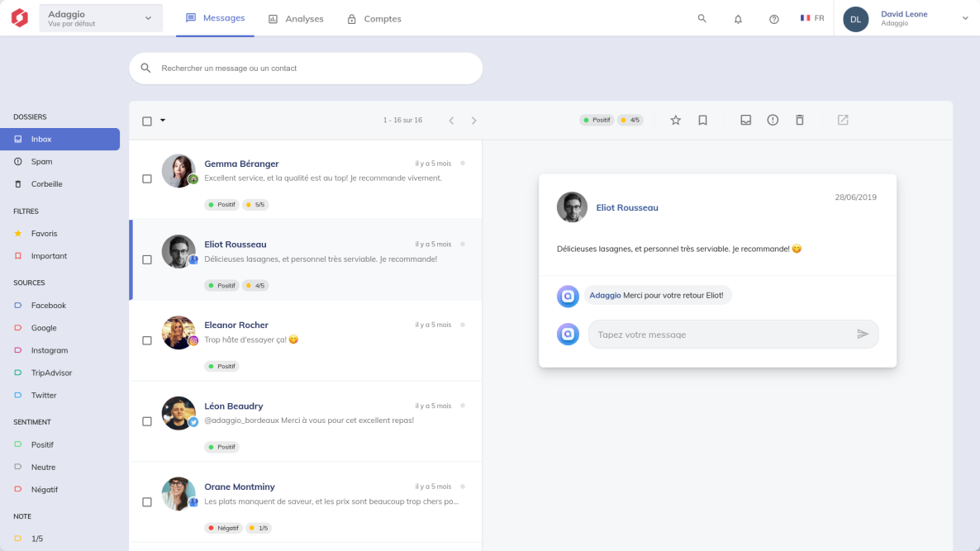This screenshot has width=980, height=551.
Task: Tick the select-all messages checkbox
Action: (147, 121)
